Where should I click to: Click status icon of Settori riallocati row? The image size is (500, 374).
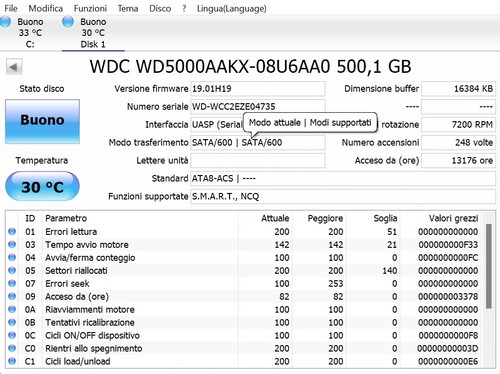12,270
